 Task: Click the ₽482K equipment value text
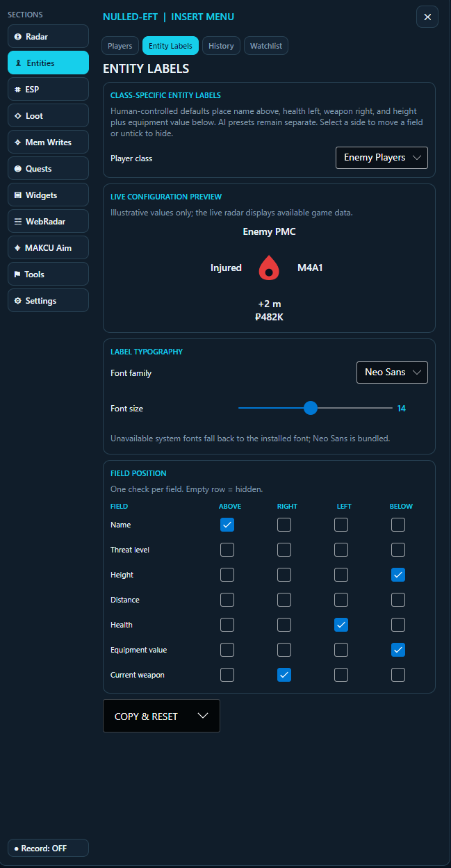pos(269,317)
